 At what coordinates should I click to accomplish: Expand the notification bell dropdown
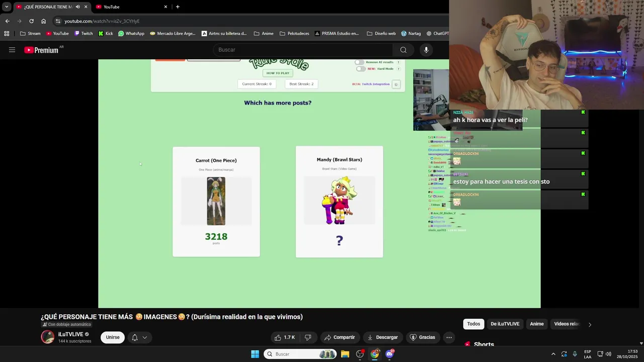pos(145,337)
